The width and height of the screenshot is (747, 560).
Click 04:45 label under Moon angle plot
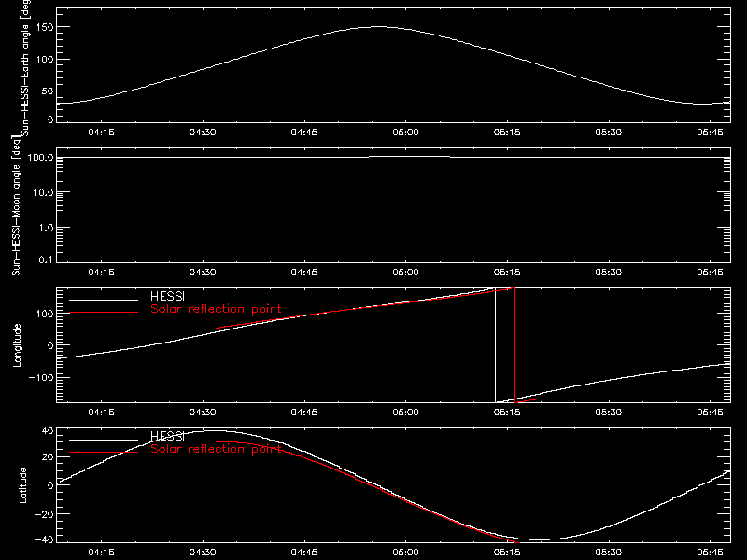click(x=304, y=273)
